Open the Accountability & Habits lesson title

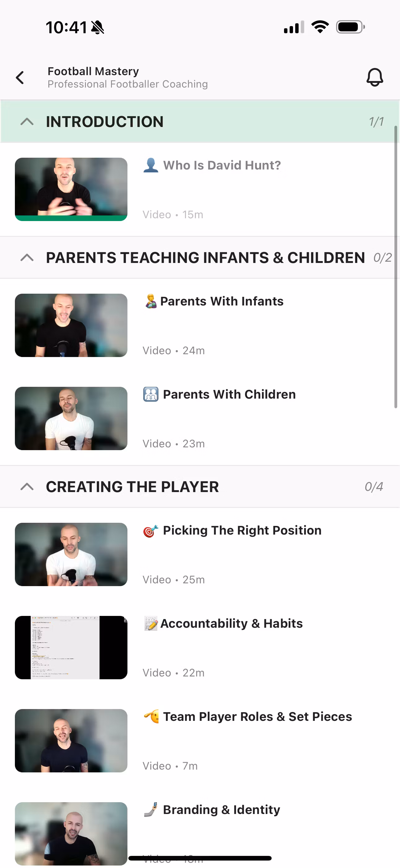[231, 624]
